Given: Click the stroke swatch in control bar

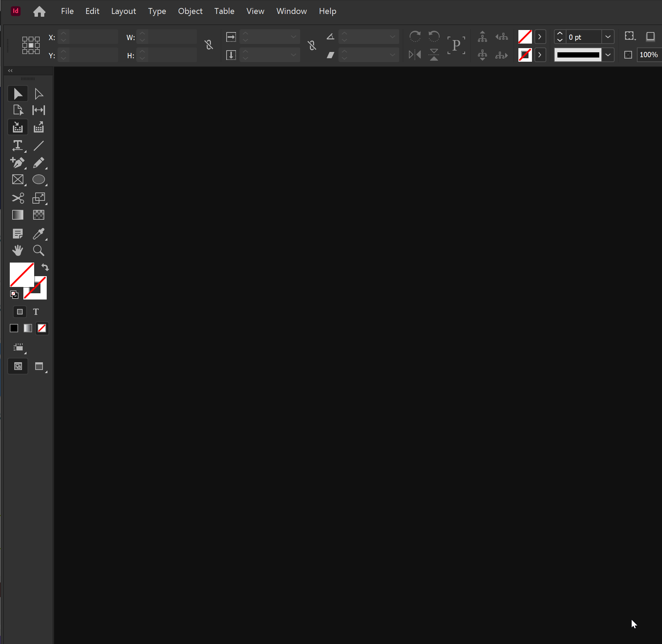Looking at the screenshot, I should click(x=525, y=55).
